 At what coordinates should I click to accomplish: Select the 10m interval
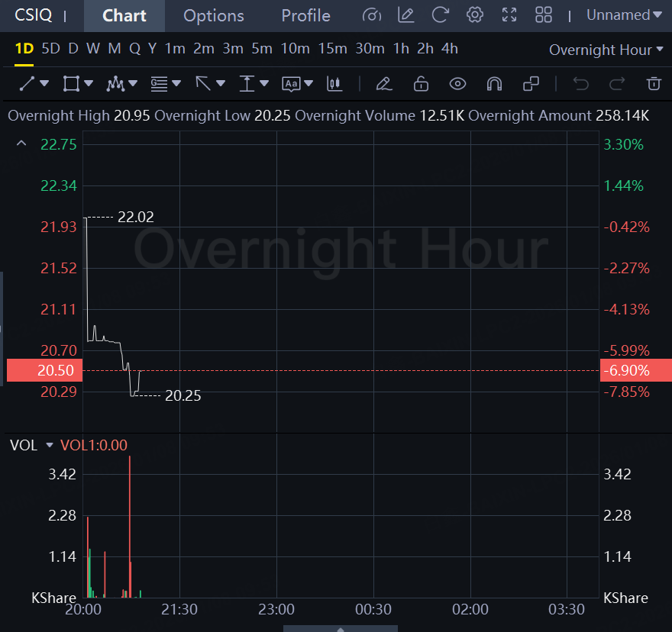pyautogui.click(x=296, y=49)
